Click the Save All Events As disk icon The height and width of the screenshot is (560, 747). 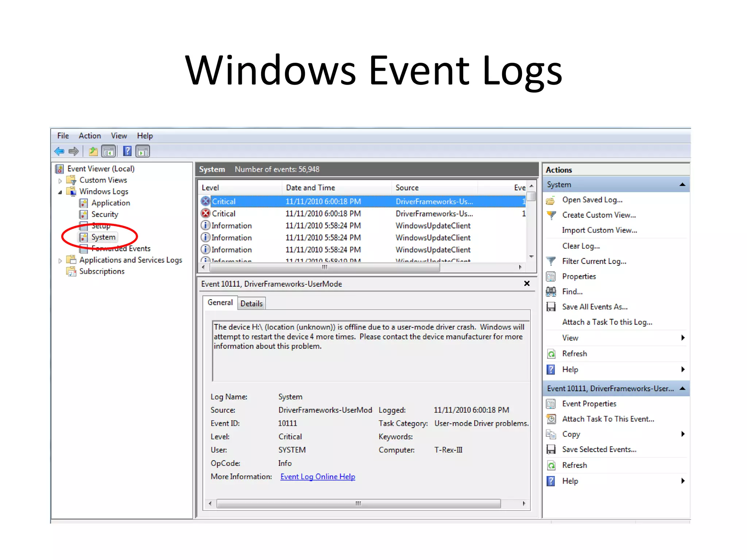(551, 307)
